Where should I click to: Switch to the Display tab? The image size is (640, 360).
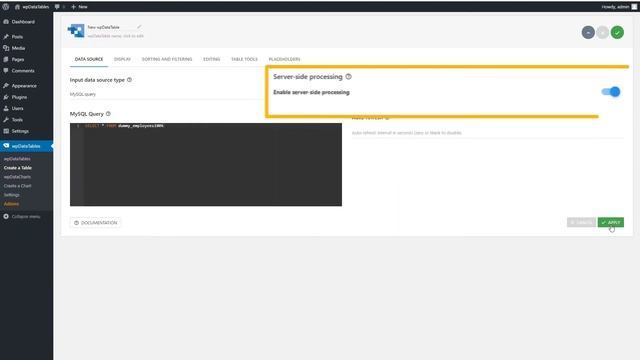click(x=122, y=59)
